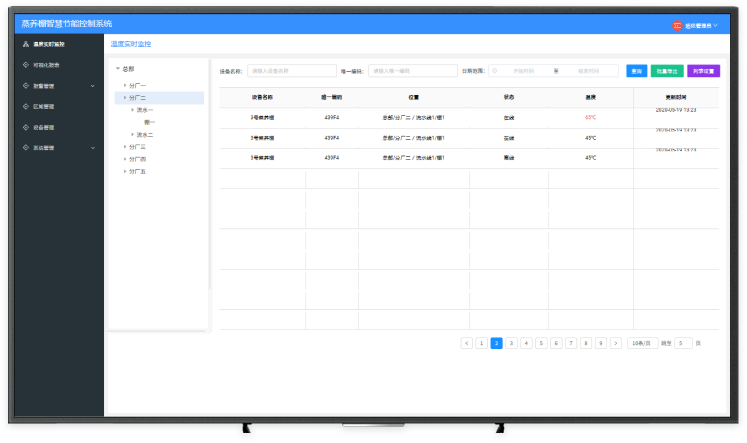Screen dimensions: 747x443
Task: Expand the 流水二 tree node
Action: point(132,134)
